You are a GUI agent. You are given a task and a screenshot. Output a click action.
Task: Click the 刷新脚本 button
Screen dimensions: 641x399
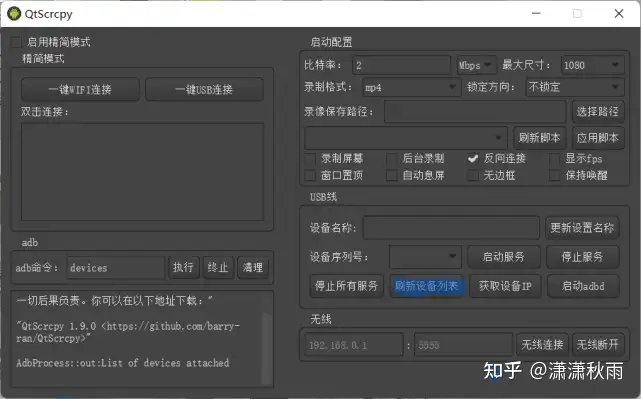(x=540, y=138)
